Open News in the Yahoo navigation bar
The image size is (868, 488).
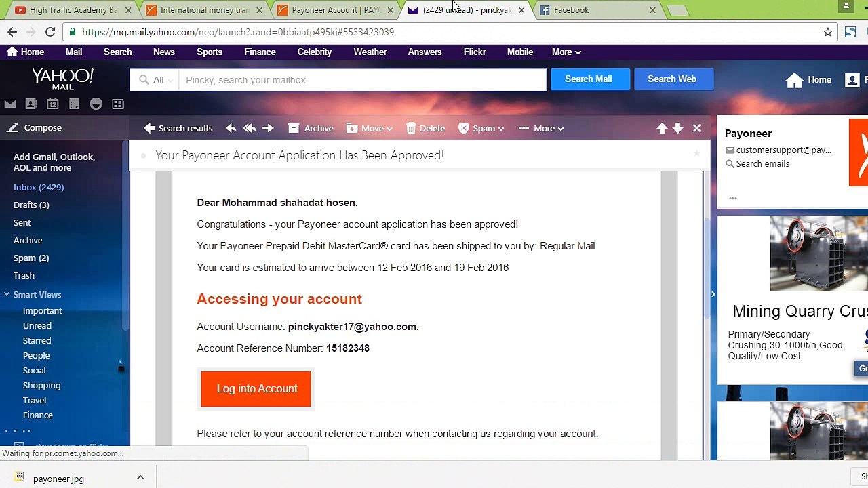point(164,52)
